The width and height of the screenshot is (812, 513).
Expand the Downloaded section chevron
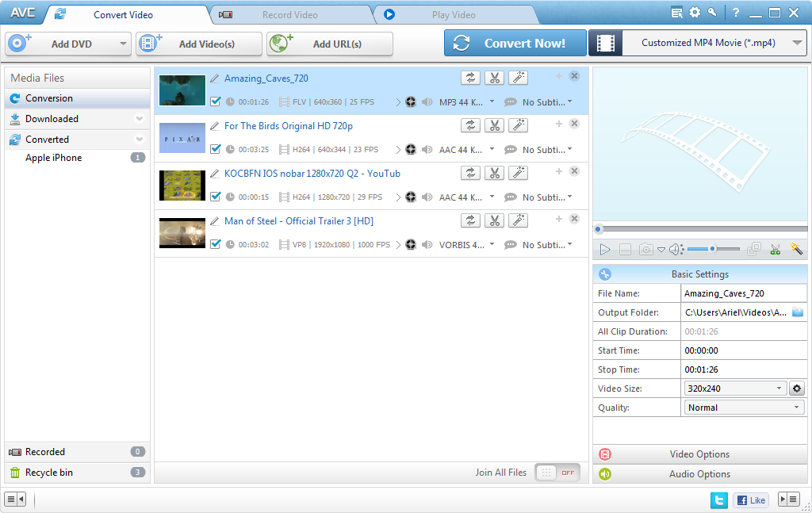coord(140,119)
